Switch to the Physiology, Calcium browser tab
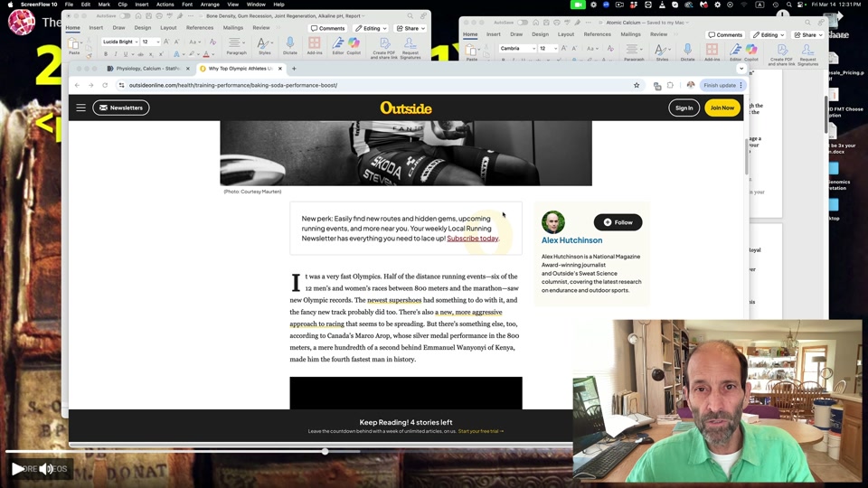Image resolution: width=868 pixels, height=488 pixels. (149, 69)
